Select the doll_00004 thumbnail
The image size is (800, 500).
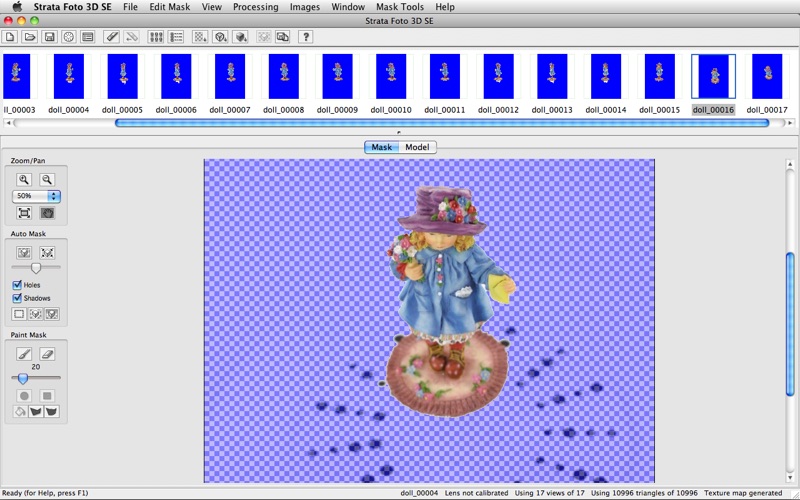(x=69, y=77)
